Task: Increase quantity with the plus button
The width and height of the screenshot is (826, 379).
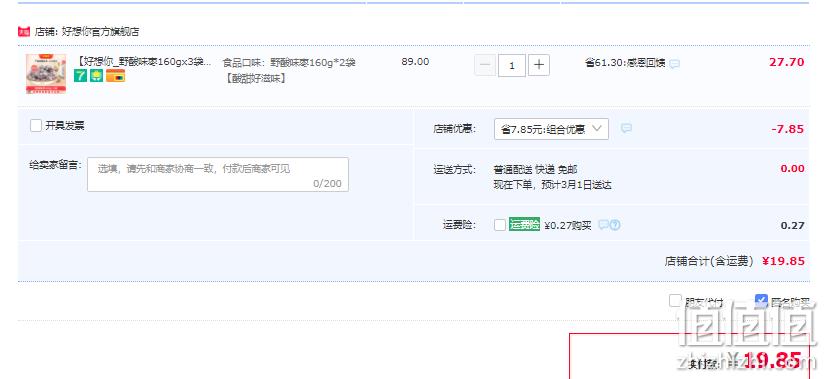Action: [538, 65]
